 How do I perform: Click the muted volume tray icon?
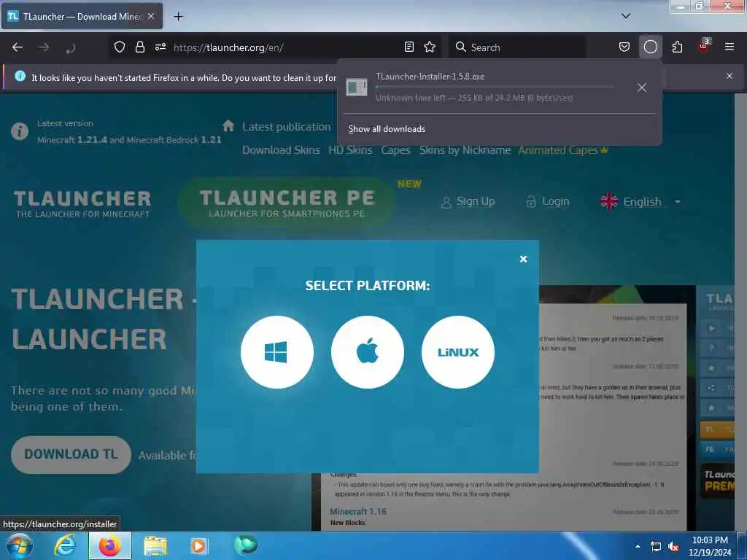(x=673, y=547)
